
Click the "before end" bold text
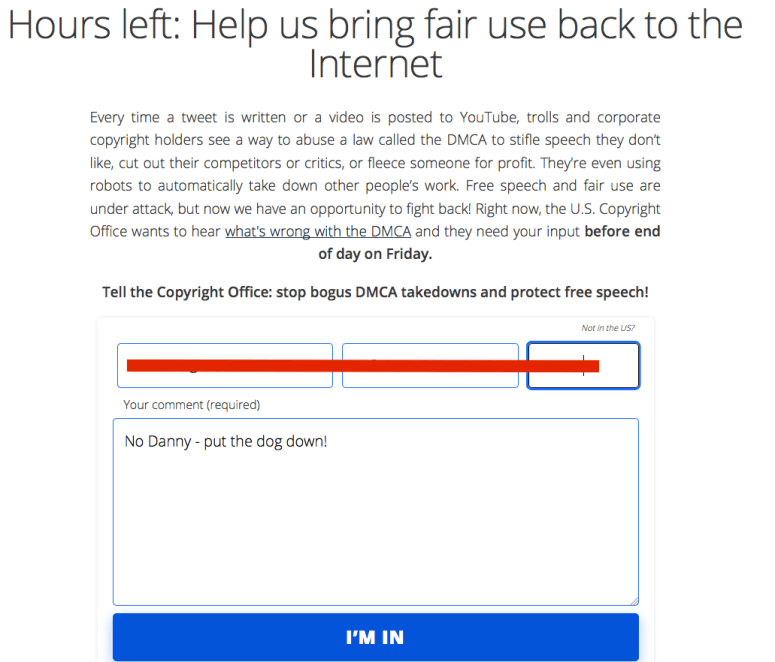click(x=622, y=231)
